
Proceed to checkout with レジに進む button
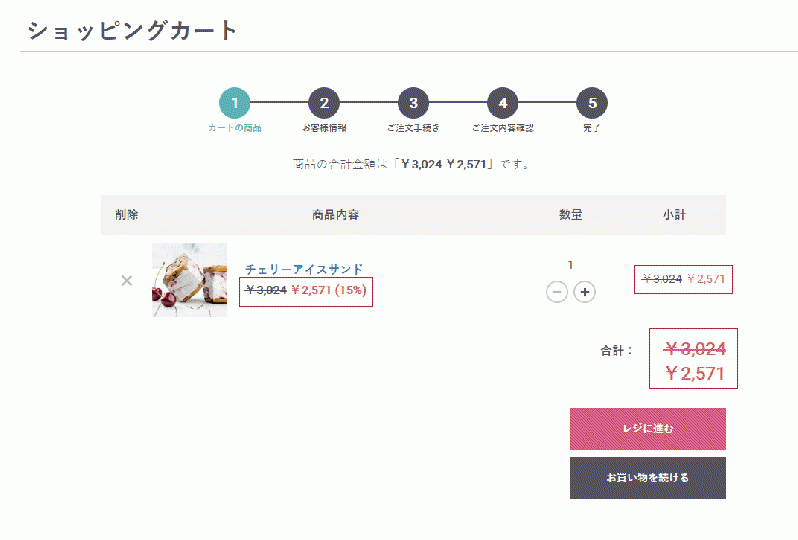[648, 429]
